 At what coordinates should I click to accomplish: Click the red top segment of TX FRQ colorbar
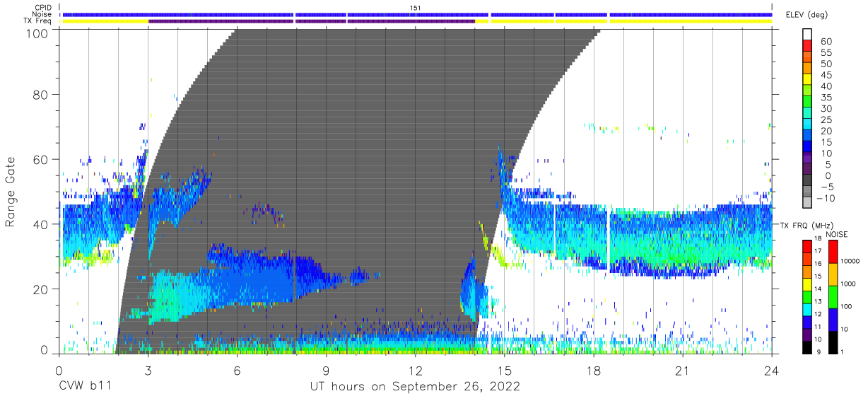(x=807, y=247)
